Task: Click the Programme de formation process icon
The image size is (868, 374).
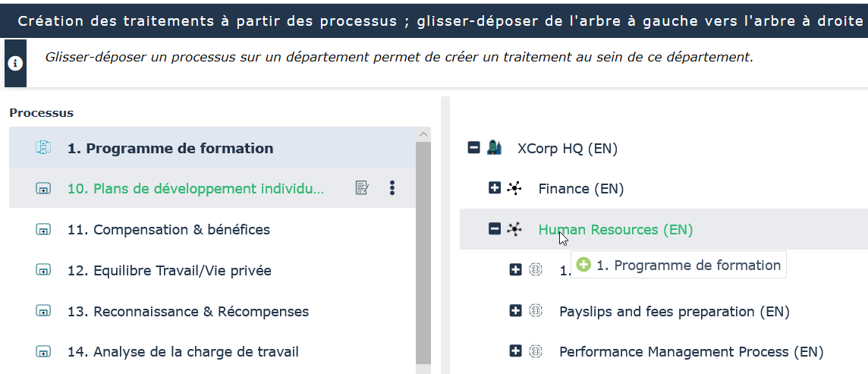Action: coord(43,148)
